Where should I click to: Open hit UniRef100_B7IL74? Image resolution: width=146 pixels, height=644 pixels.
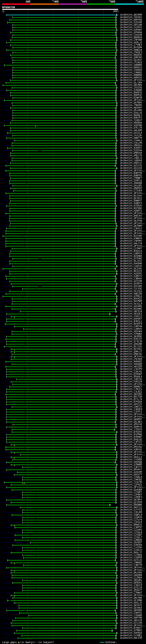(131, 399)
